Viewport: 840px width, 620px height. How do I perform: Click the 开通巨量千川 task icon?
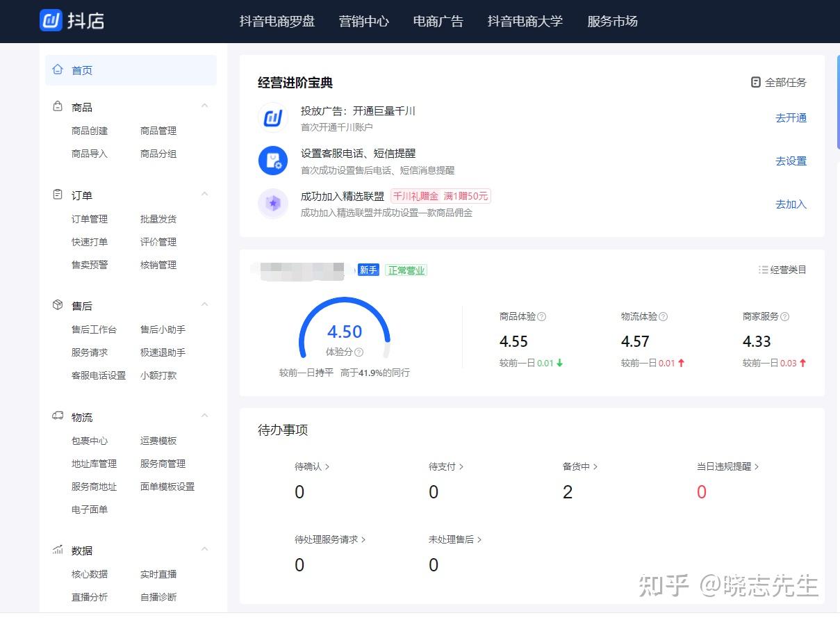[273, 118]
